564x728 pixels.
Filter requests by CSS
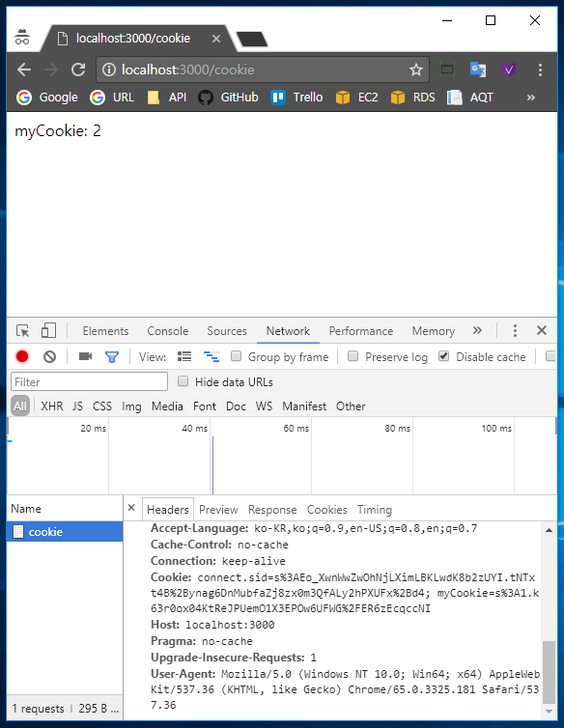(102, 406)
